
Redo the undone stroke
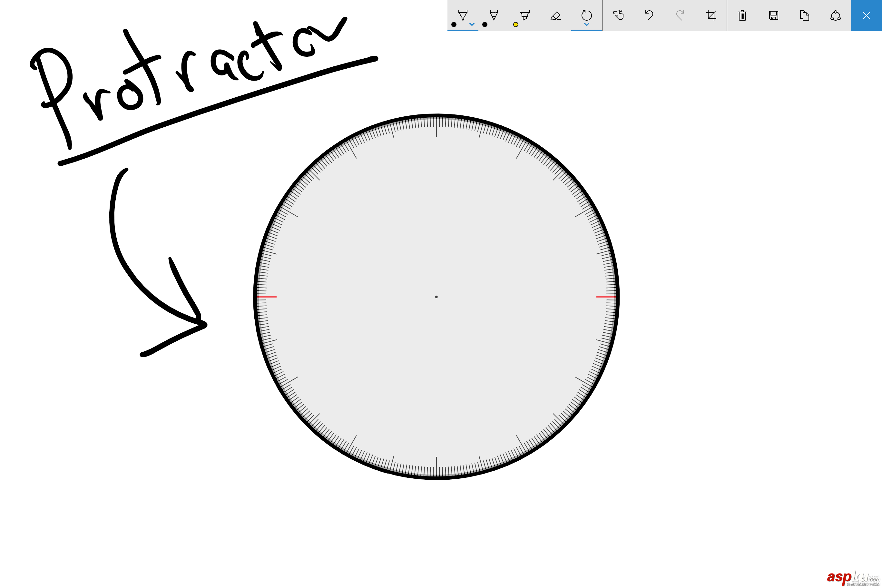click(680, 15)
